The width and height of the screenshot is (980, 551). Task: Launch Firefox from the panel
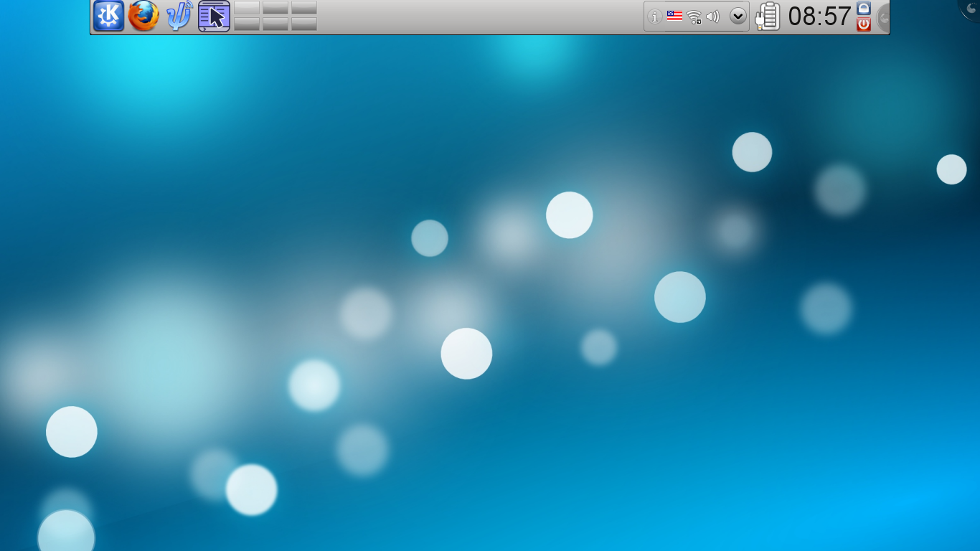pos(143,16)
